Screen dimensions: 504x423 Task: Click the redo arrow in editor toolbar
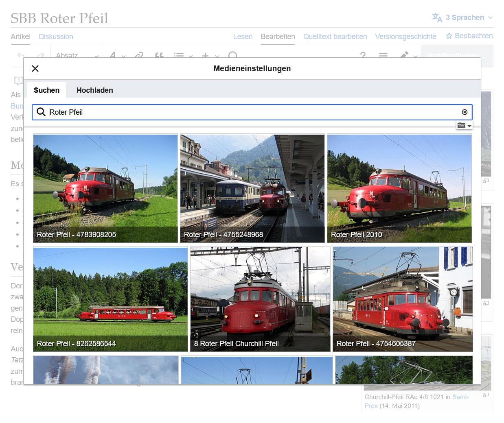point(40,55)
